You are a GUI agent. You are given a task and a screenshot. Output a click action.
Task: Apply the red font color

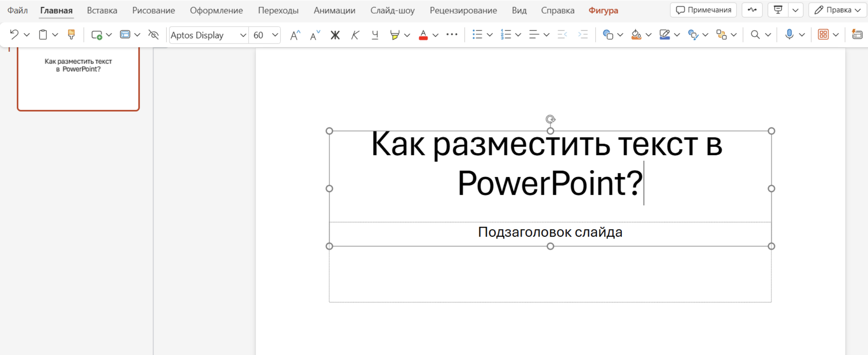point(423,35)
